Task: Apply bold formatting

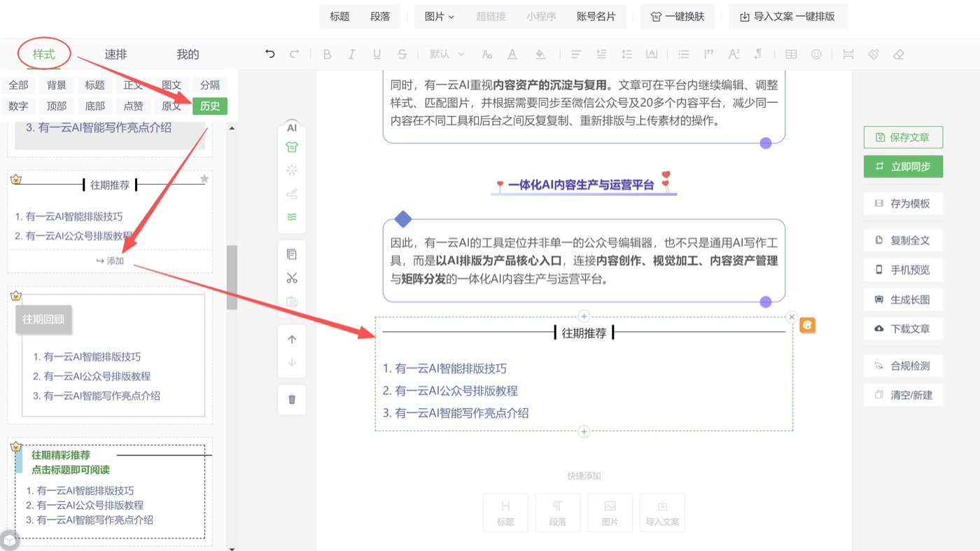Action: pos(327,54)
